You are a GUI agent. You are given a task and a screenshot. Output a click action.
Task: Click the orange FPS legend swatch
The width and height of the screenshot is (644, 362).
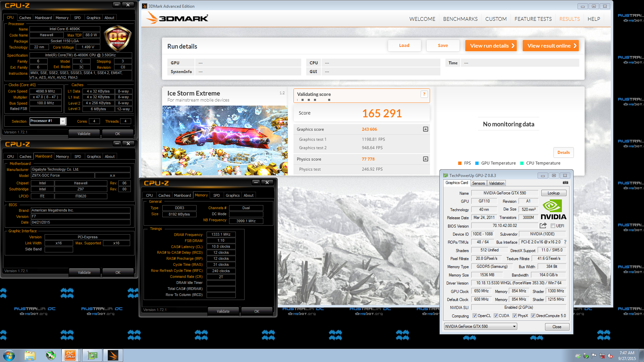click(460, 163)
